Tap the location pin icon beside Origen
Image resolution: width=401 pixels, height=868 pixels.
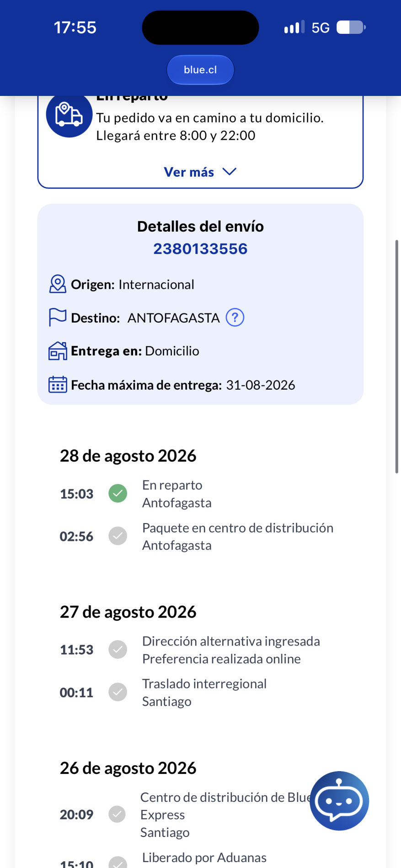click(58, 284)
